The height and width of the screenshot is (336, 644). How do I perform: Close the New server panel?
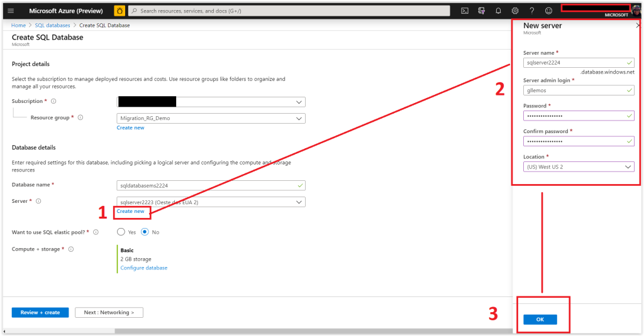point(638,26)
